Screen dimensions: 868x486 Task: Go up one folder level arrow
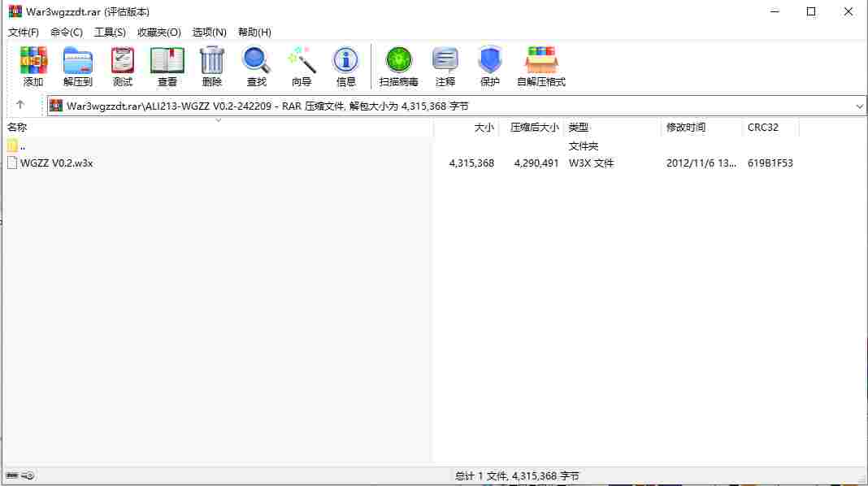[x=20, y=105]
